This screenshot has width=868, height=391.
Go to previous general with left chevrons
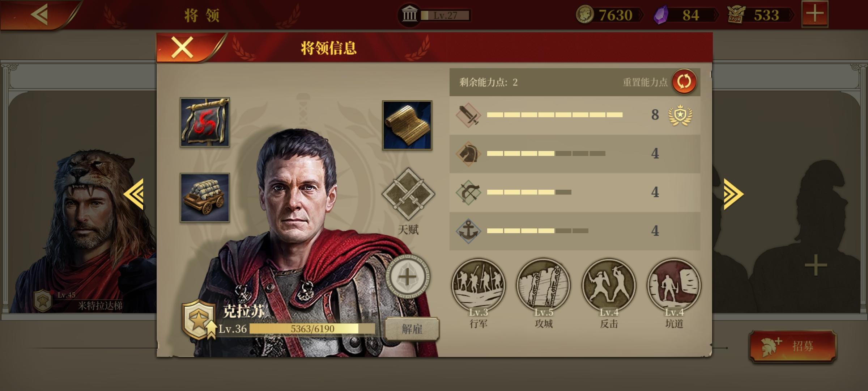[134, 194]
